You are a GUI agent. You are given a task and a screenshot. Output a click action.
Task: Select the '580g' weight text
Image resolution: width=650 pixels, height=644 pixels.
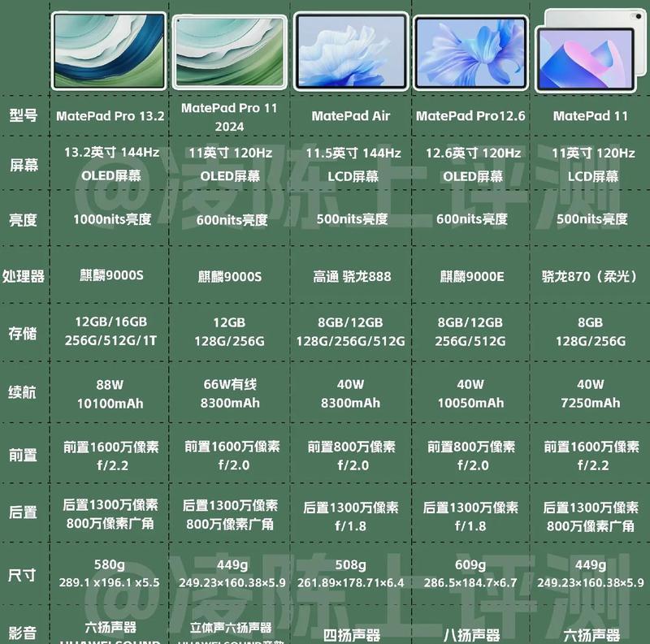[110, 564]
